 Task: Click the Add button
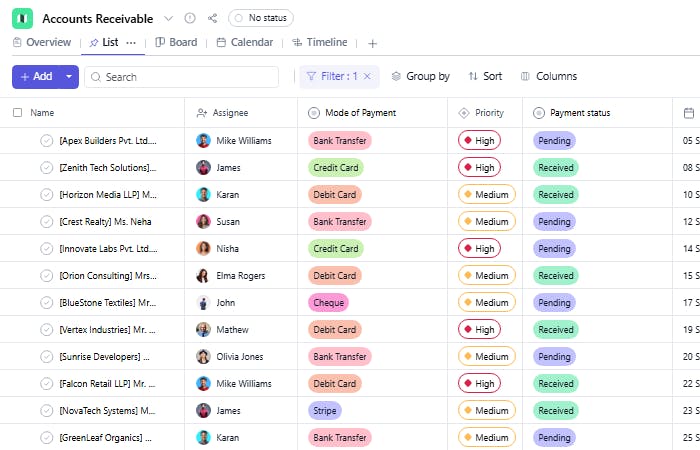(37, 77)
